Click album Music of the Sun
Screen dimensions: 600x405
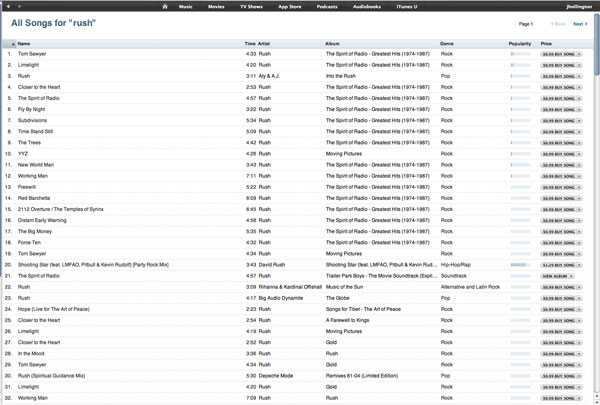click(x=344, y=287)
